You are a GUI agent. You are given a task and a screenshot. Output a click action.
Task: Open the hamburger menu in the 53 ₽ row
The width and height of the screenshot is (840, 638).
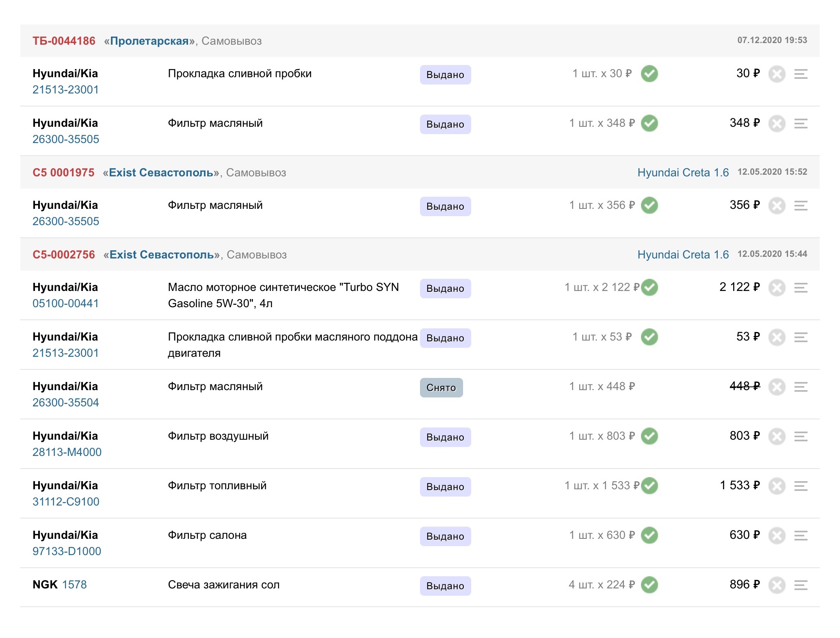click(801, 337)
